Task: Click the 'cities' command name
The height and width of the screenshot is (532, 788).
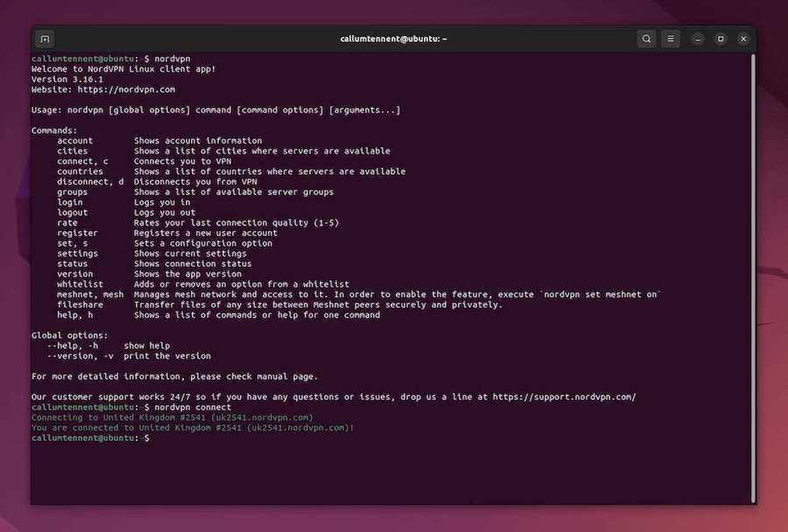Action: (x=73, y=150)
